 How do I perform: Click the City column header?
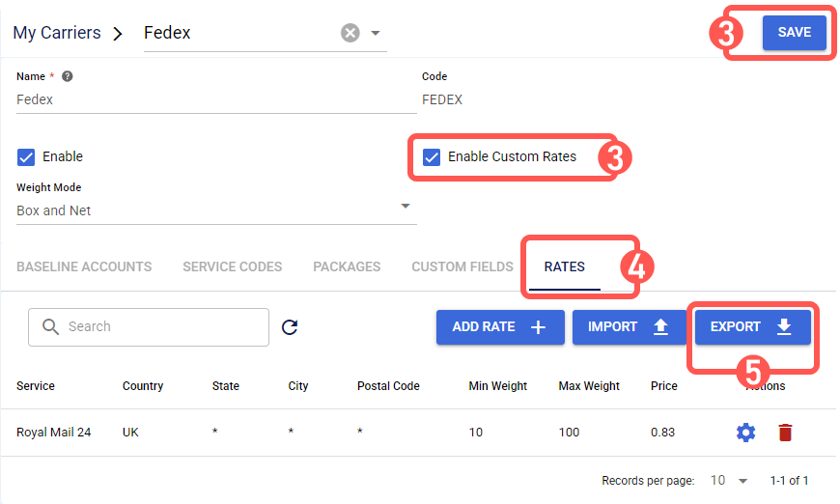pos(297,385)
